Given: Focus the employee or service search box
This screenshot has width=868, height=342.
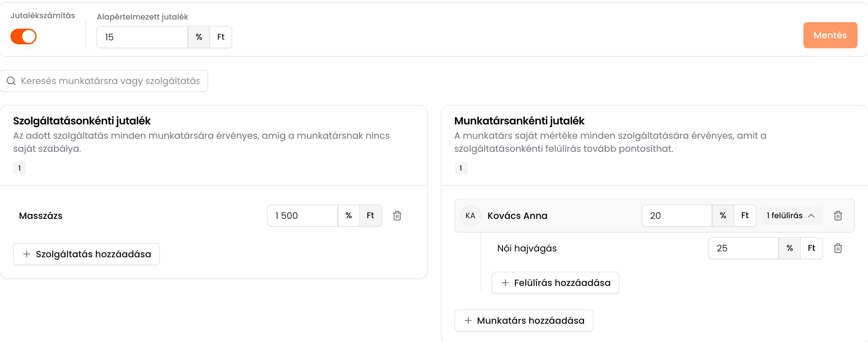Looking at the screenshot, I should point(104,81).
